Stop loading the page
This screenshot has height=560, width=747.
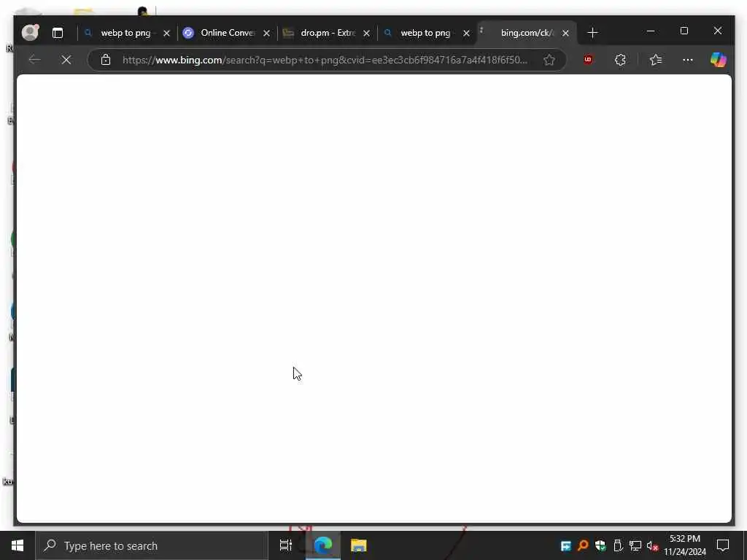click(x=66, y=60)
